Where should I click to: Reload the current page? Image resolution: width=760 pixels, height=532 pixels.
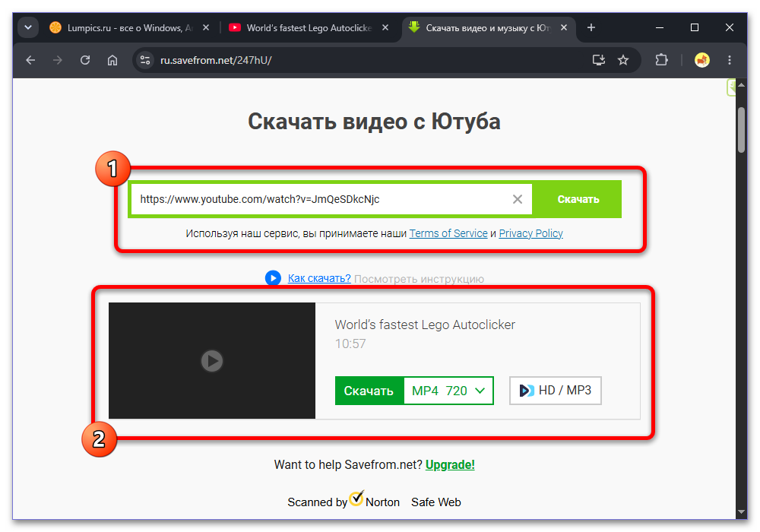[x=85, y=60]
